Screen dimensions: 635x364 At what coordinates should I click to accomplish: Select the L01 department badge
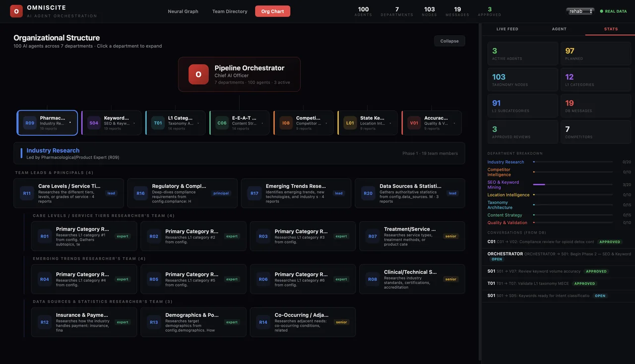(350, 123)
